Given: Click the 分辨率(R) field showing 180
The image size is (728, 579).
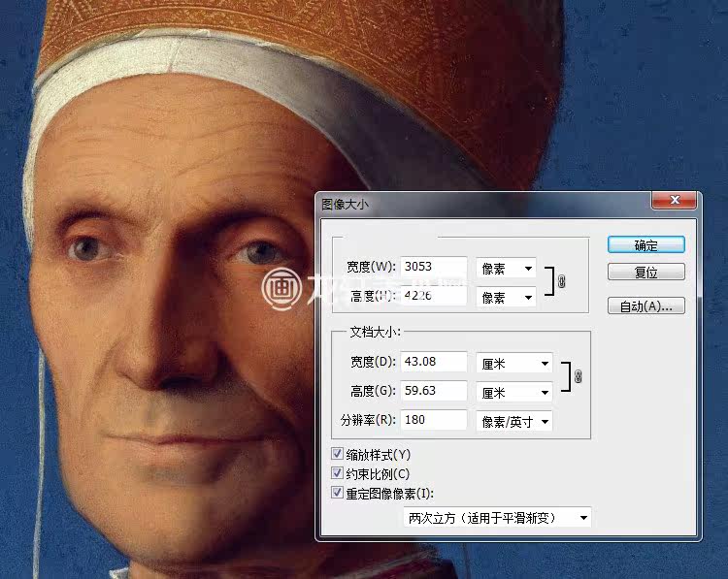Looking at the screenshot, I should [433, 420].
